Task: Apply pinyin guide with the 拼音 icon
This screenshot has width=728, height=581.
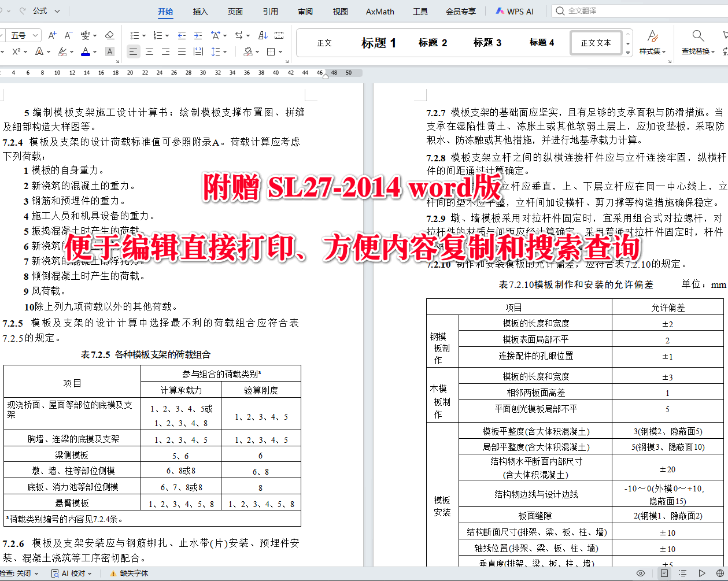Action: pos(86,35)
